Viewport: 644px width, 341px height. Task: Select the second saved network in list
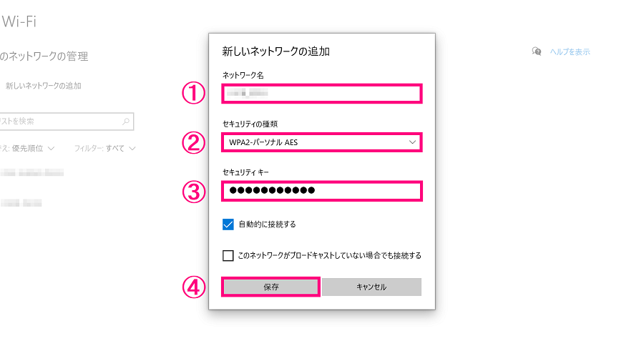[x=21, y=203]
